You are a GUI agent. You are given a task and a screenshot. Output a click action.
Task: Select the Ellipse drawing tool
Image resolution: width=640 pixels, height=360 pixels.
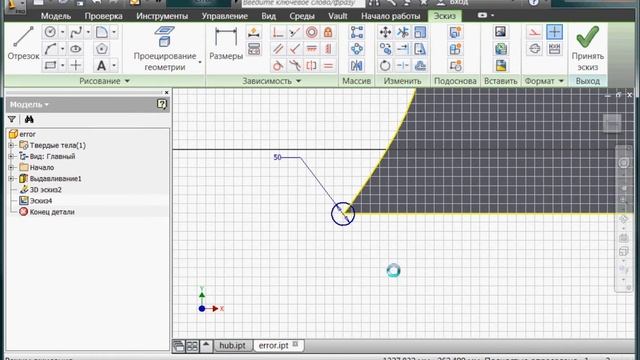(76, 49)
